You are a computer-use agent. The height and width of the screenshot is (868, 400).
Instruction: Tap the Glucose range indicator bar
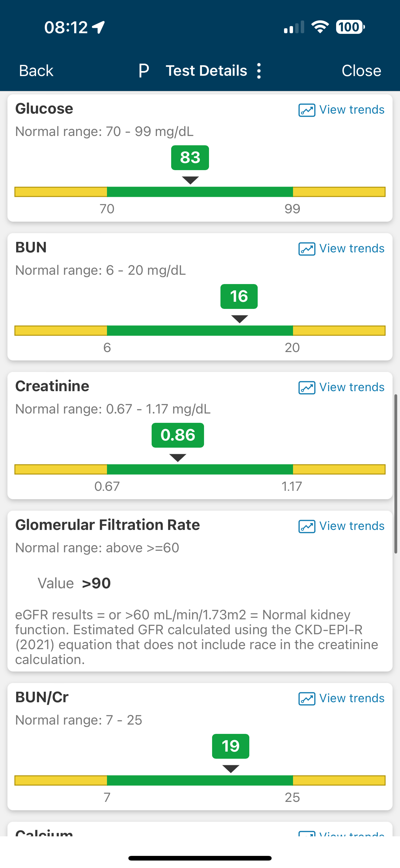coord(200,192)
